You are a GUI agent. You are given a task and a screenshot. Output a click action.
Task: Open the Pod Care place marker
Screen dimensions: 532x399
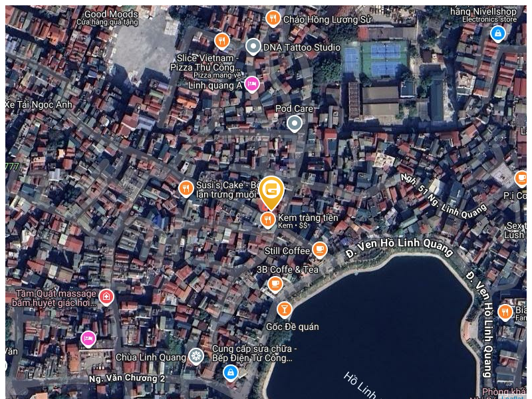[x=294, y=124]
